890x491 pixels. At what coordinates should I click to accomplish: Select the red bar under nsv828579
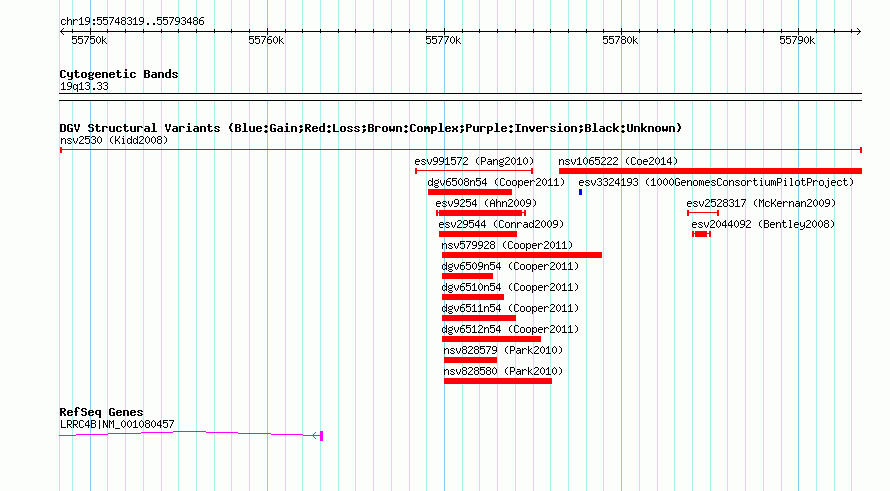point(471,360)
